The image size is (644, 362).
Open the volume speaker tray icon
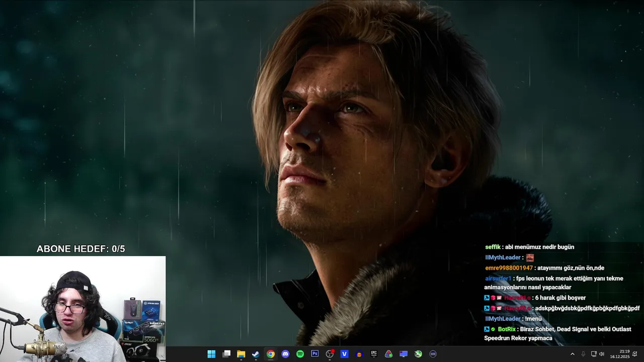tap(602, 354)
